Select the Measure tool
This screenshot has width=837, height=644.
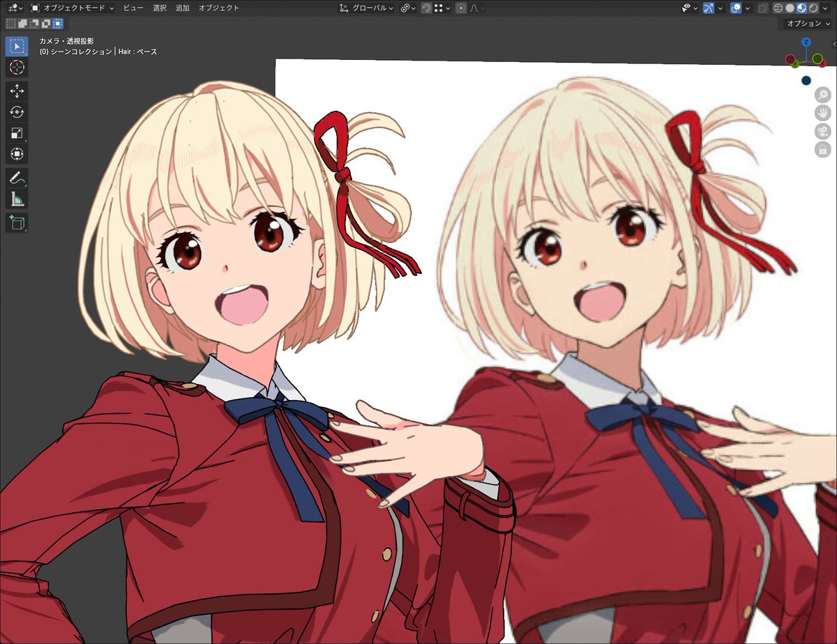click(17, 199)
